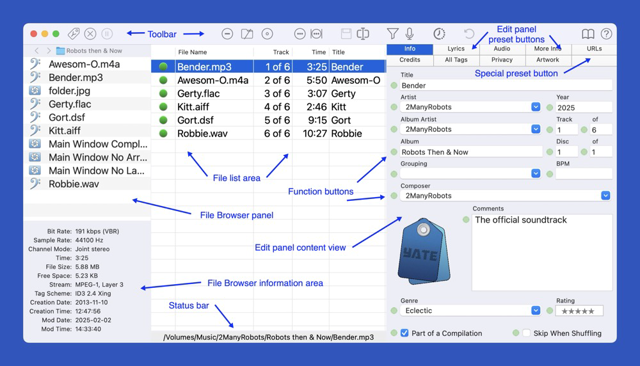
Task: Open the Genre dropdown arrow
Action: (536, 311)
